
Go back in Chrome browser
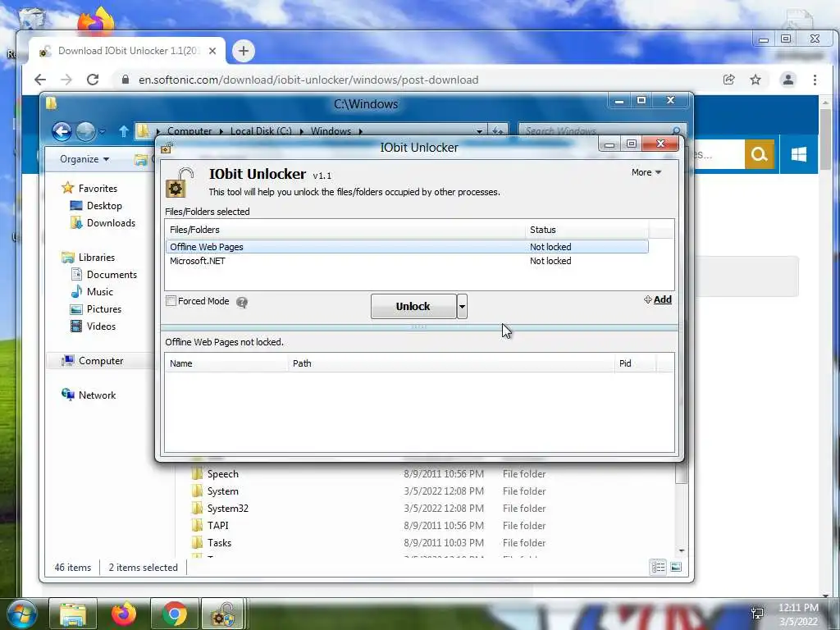40,80
